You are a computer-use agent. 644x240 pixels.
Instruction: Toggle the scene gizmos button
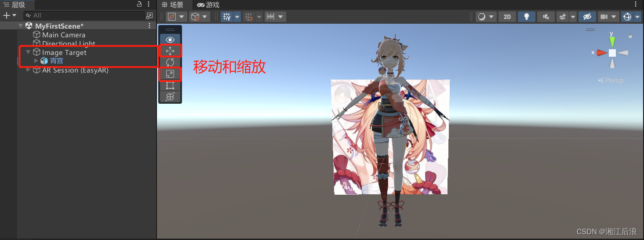click(x=627, y=17)
